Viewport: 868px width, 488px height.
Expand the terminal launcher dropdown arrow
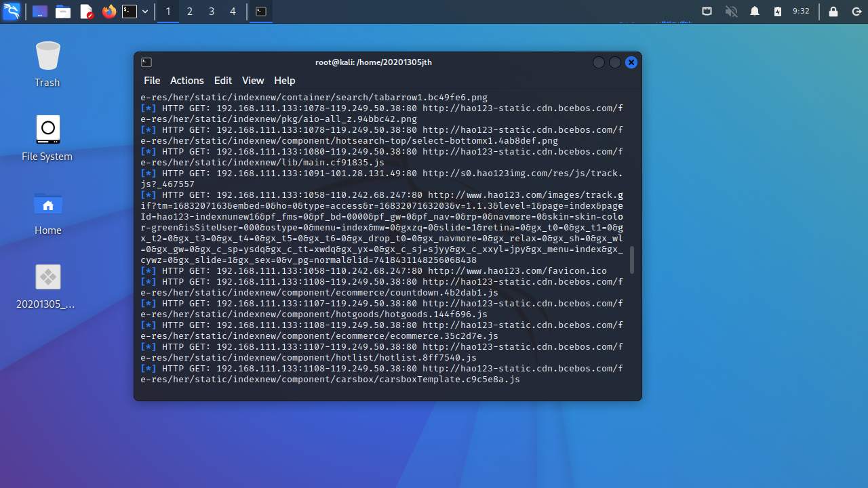click(x=145, y=12)
